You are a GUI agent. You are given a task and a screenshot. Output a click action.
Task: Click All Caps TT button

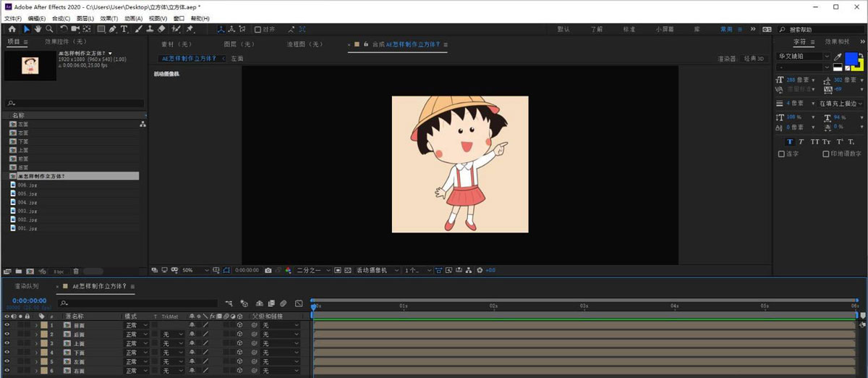tap(815, 141)
